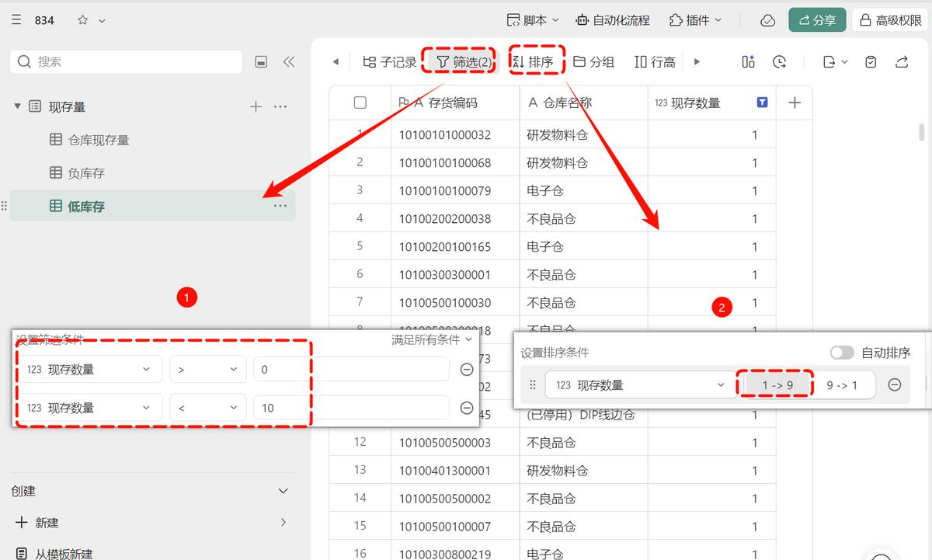The image size is (932, 560).
Task: Edit the filter value 0 field
Action: [x=351, y=370]
